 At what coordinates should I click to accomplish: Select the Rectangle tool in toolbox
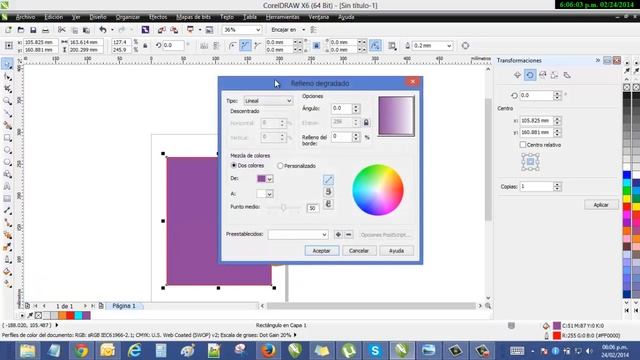[x=7, y=138]
